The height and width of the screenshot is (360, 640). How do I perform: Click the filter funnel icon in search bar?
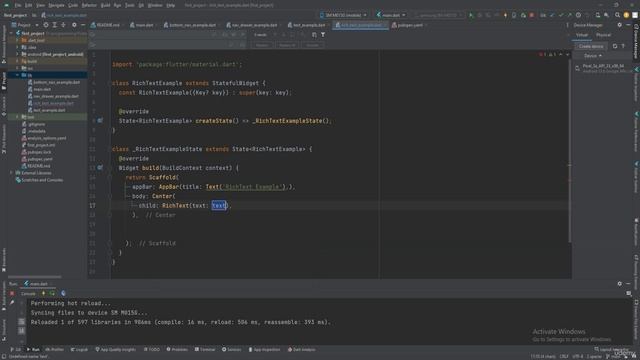323,35
